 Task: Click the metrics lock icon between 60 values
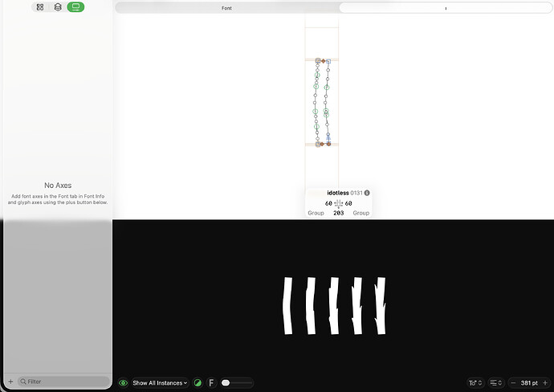[x=339, y=203]
